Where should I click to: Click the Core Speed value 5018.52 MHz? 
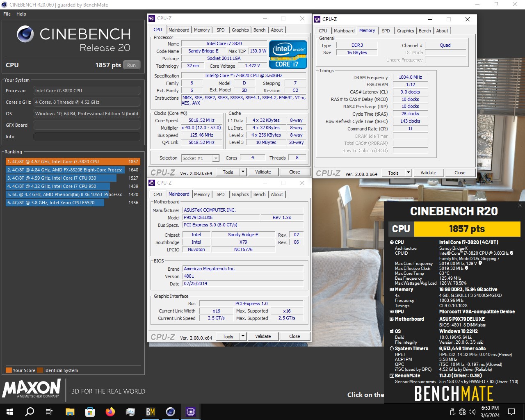201,121
